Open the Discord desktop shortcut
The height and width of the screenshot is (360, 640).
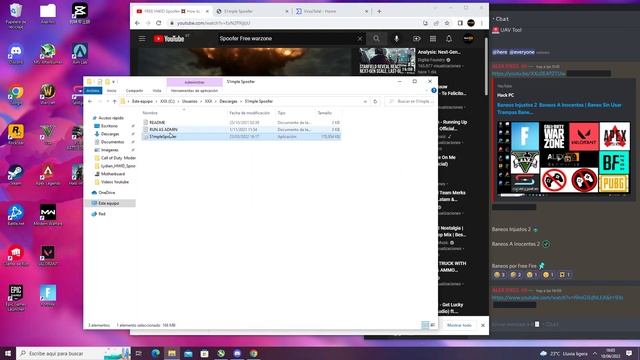(16, 53)
